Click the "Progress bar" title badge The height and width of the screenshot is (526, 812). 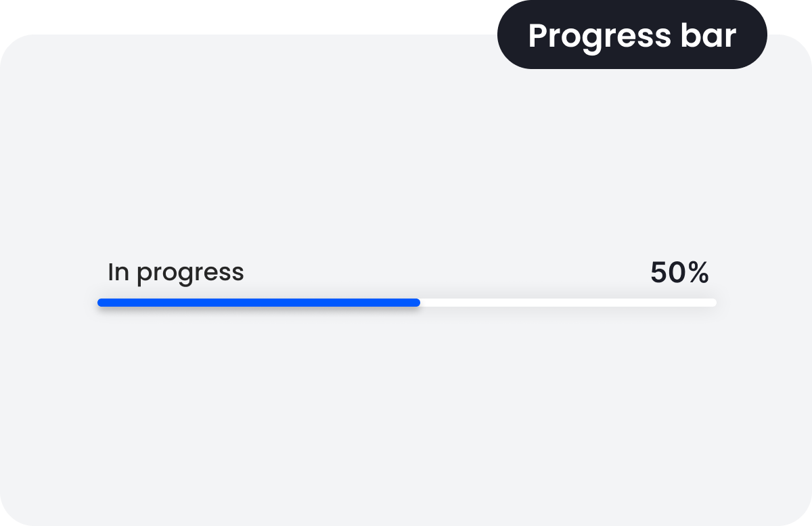(x=632, y=35)
